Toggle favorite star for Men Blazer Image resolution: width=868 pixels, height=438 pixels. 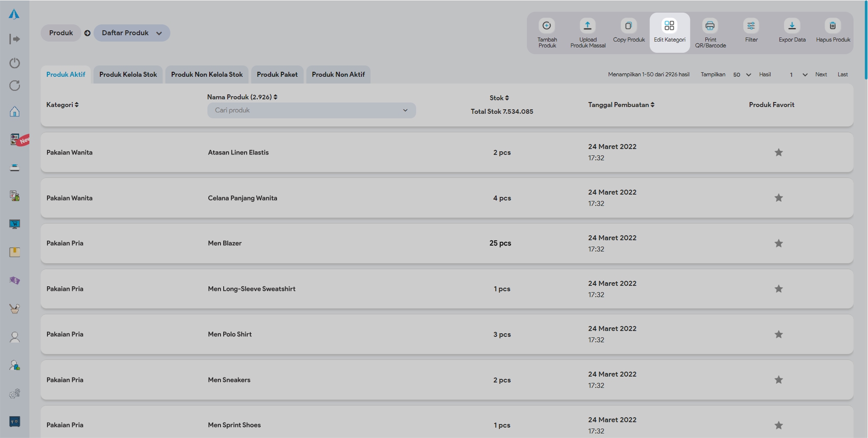(778, 243)
